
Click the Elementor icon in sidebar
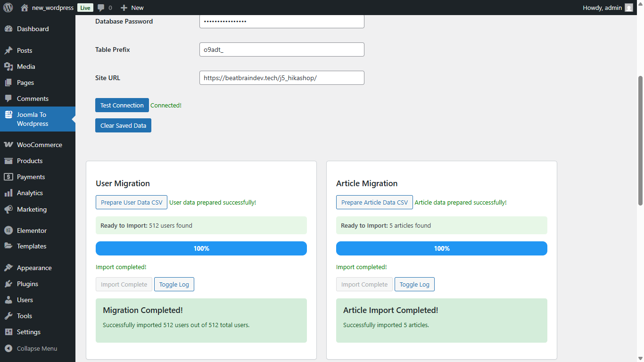point(8,230)
